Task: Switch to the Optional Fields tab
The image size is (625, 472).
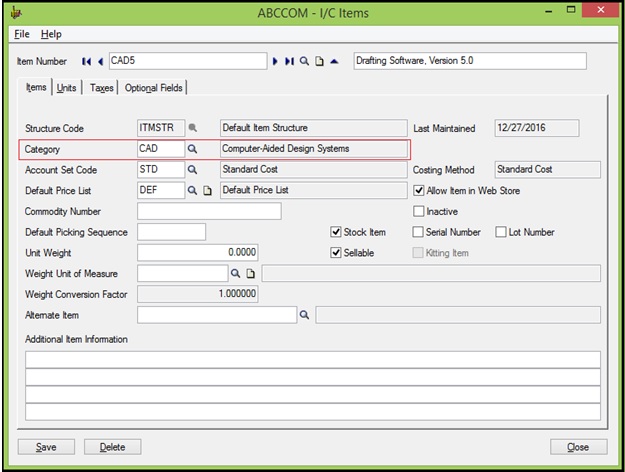Action: [153, 88]
